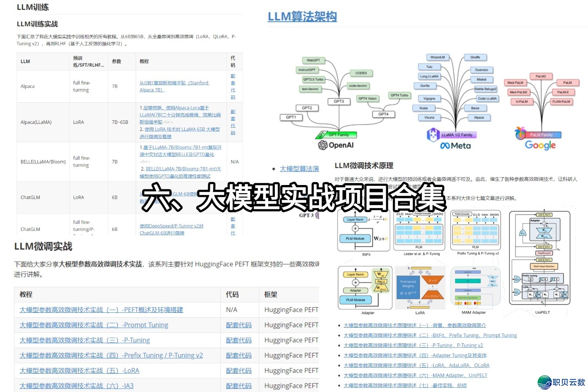This screenshot has height=392, width=588.
Task: Click the rainbow PaLM Family icon
Action: [x=520, y=133]
